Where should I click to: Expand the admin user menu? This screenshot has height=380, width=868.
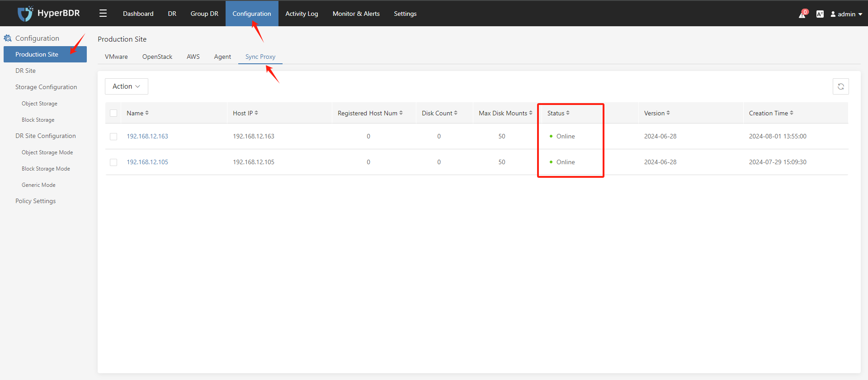[x=846, y=14]
